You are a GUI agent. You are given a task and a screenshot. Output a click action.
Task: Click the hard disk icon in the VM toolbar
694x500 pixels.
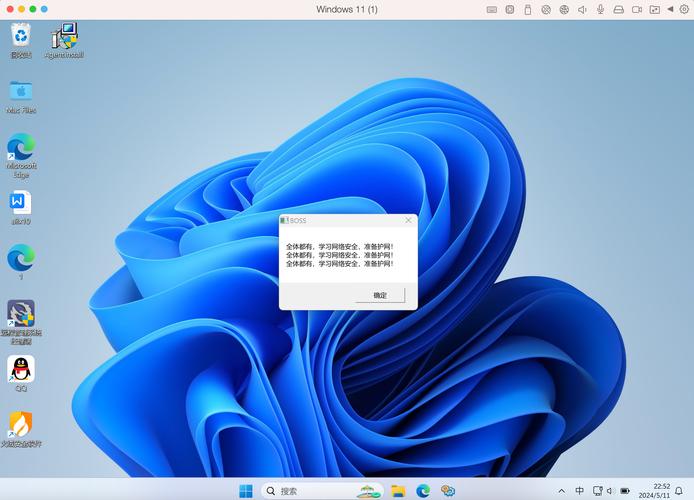pos(619,9)
